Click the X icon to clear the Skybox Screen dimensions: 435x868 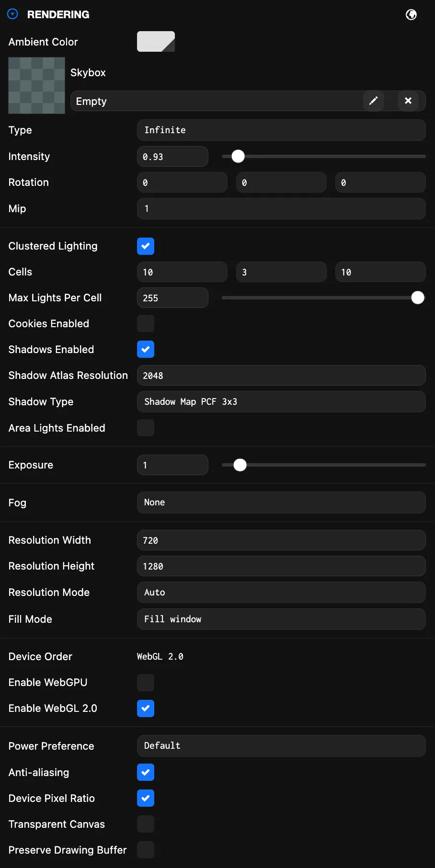(x=408, y=101)
